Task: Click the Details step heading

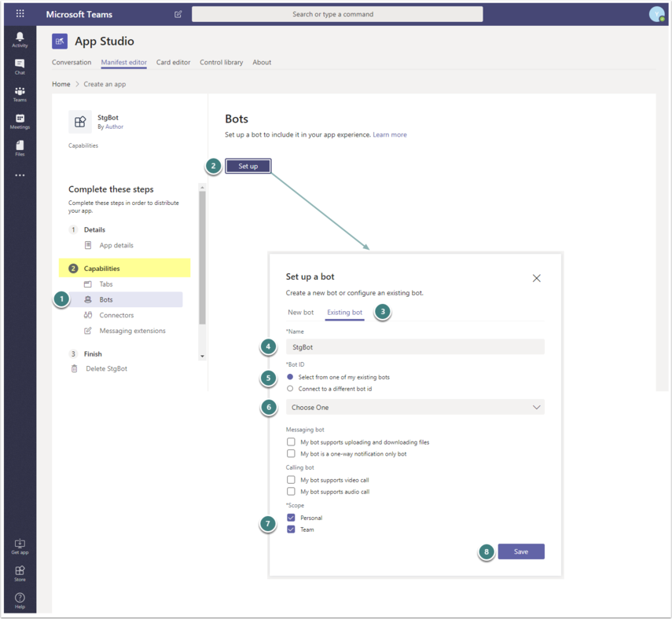Action: click(94, 229)
